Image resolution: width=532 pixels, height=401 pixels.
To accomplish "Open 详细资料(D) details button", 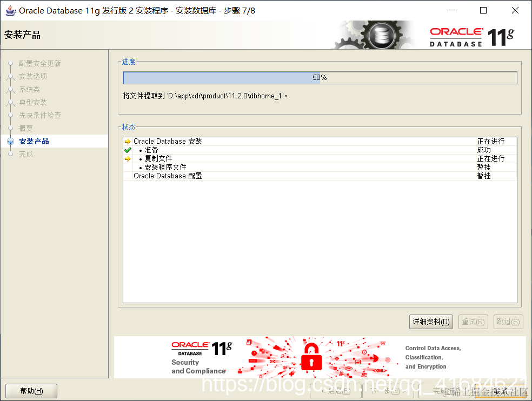I will [431, 322].
